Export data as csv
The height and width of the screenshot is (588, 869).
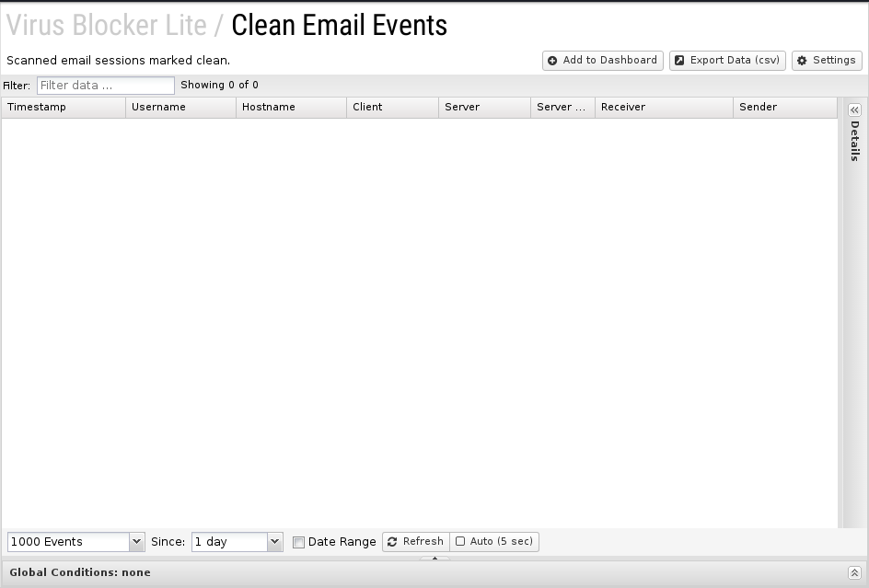(x=727, y=61)
